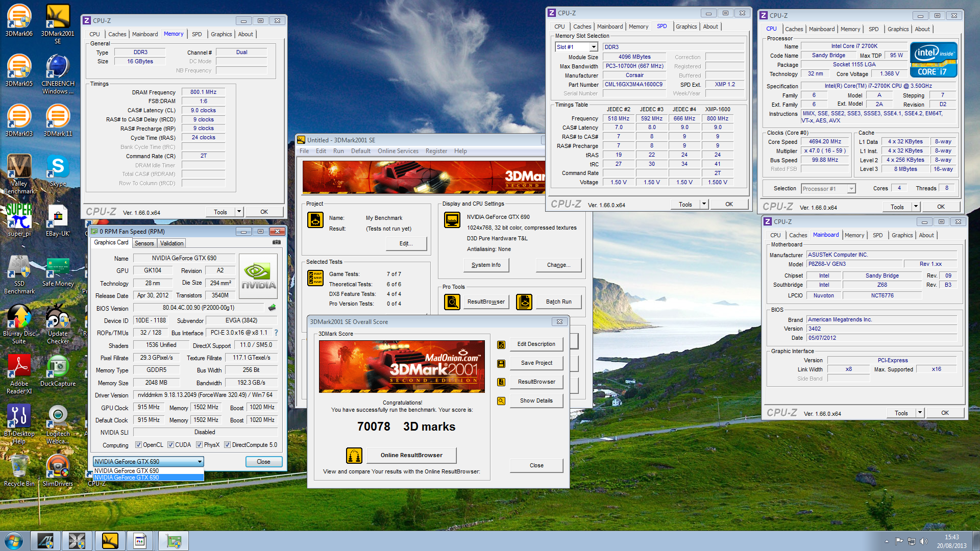Open the Processor #1 selection dropdown
The width and height of the screenshot is (980, 551).
[828, 189]
